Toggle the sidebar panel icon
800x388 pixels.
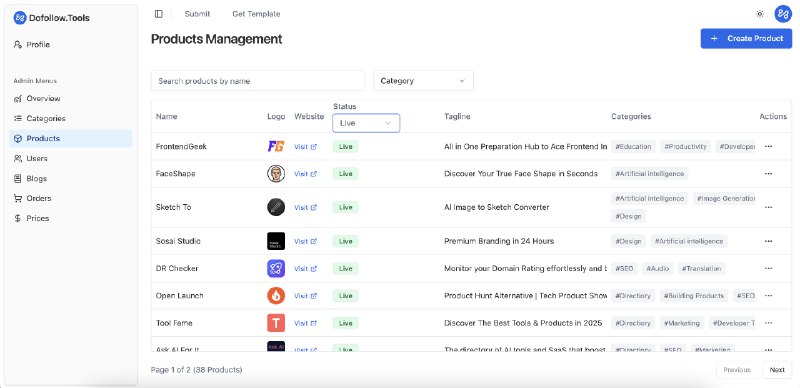(159, 14)
